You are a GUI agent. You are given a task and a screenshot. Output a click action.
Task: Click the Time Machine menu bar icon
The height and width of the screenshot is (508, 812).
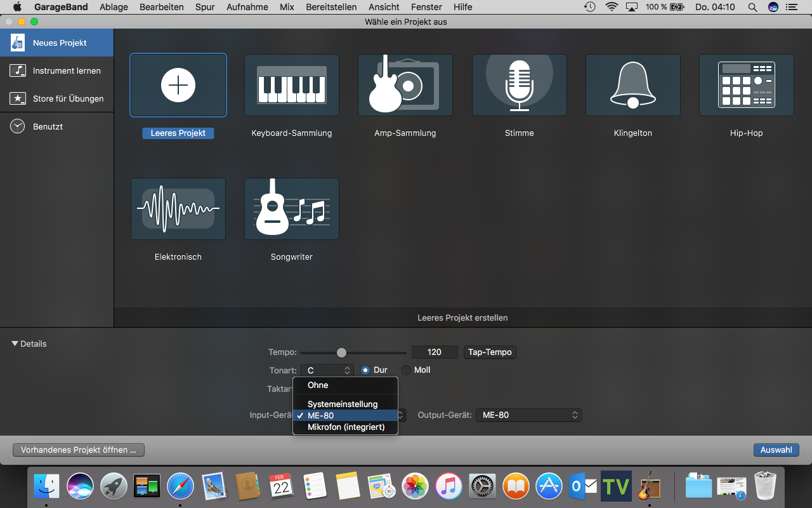point(590,7)
